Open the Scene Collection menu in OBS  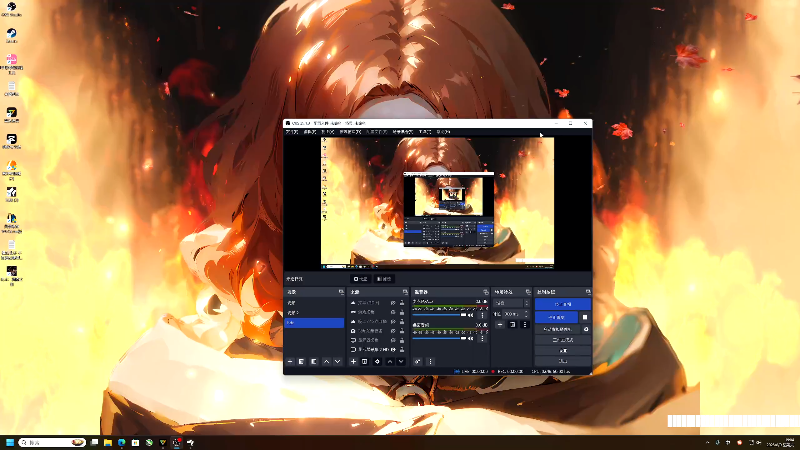(x=403, y=132)
